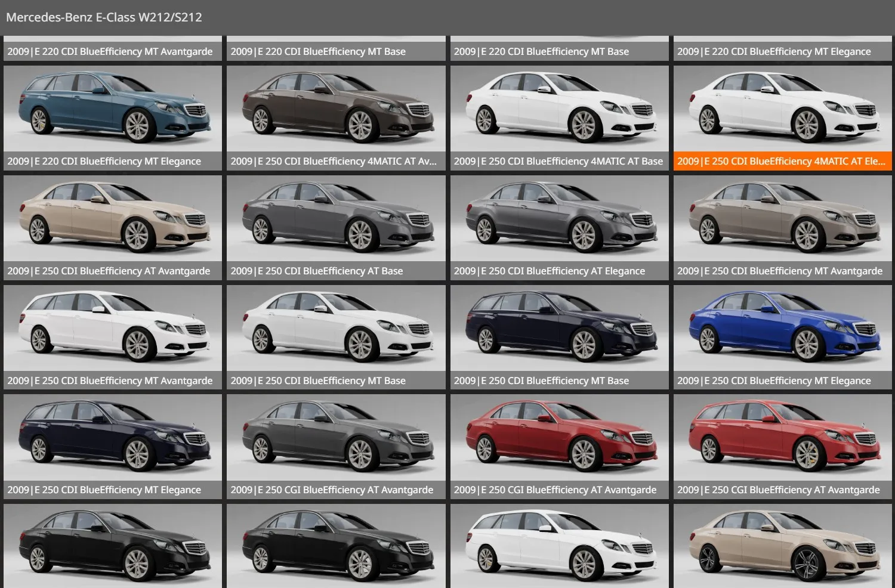The image size is (895, 588).
Task: Select the blue E 220 CDI Elegance wagon thumbnail
Action: pos(113,109)
